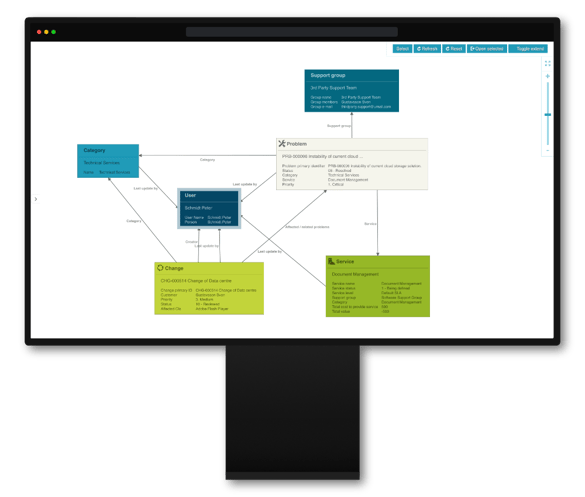Click the Reset button
Image resolution: width=585 pixels, height=497 pixels.
pyautogui.click(x=454, y=49)
